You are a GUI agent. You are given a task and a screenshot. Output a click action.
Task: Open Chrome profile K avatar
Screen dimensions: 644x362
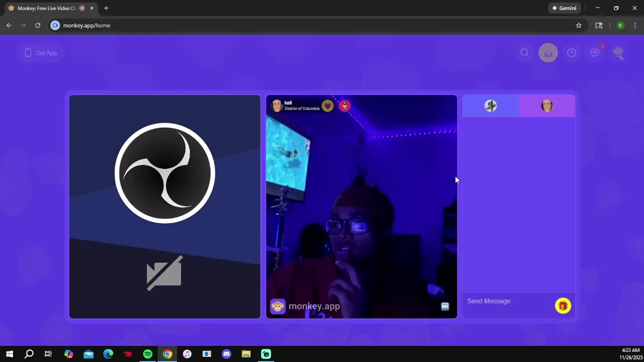[x=620, y=25]
